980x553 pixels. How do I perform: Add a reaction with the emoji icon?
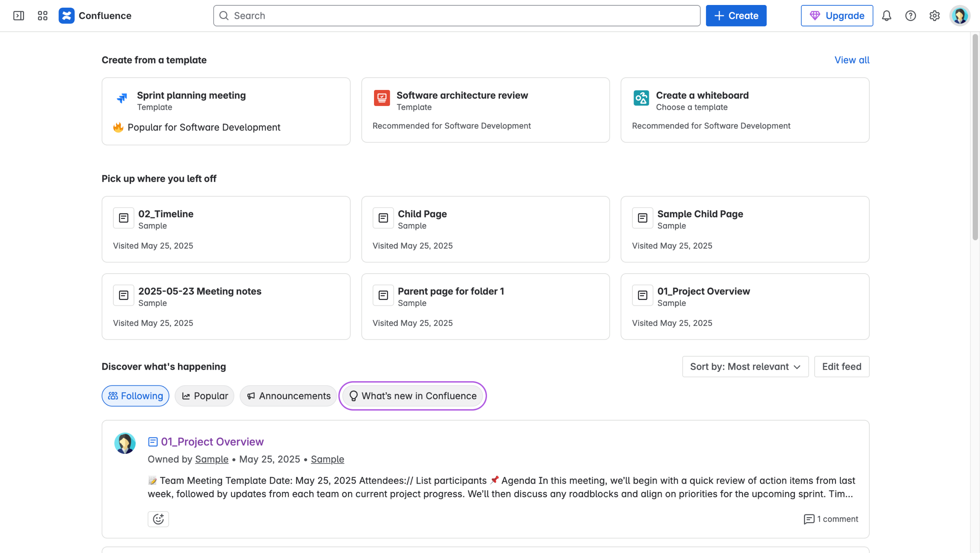[x=158, y=519]
